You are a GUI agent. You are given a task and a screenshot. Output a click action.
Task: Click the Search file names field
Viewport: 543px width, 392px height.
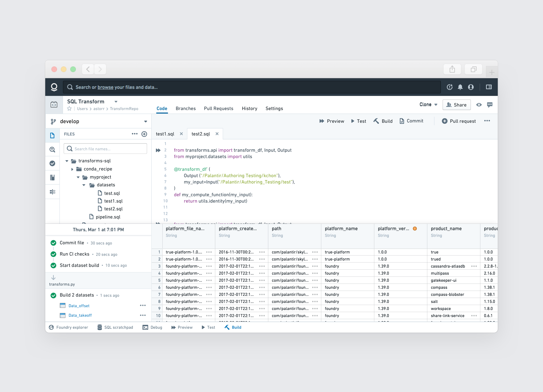pyautogui.click(x=105, y=149)
